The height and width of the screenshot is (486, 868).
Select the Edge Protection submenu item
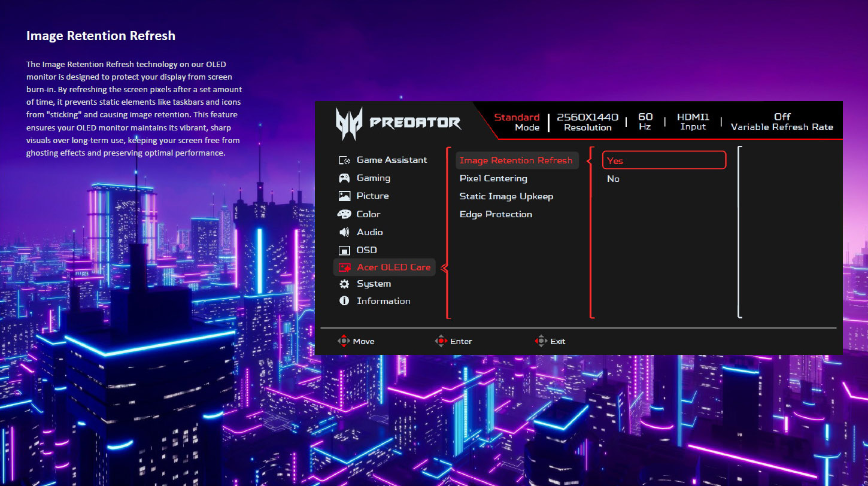496,214
